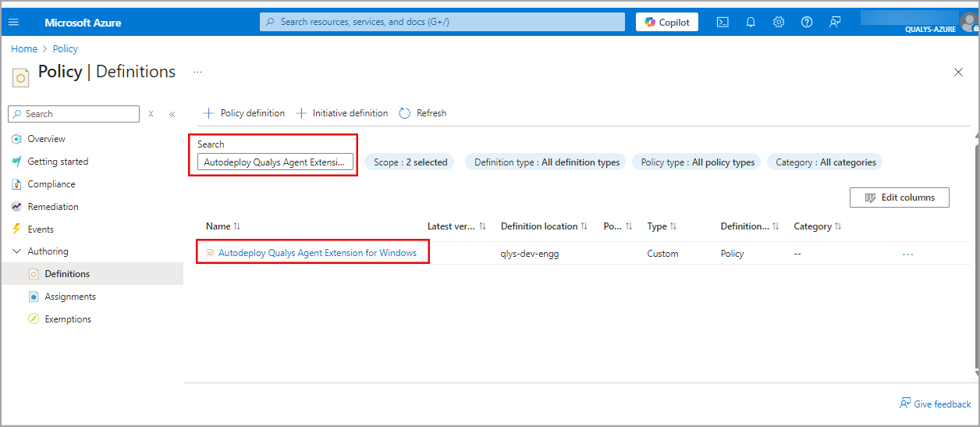This screenshot has height=427, width=980.
Task: Open the Azure portal hamburger menu
Action: pos(13,23)
